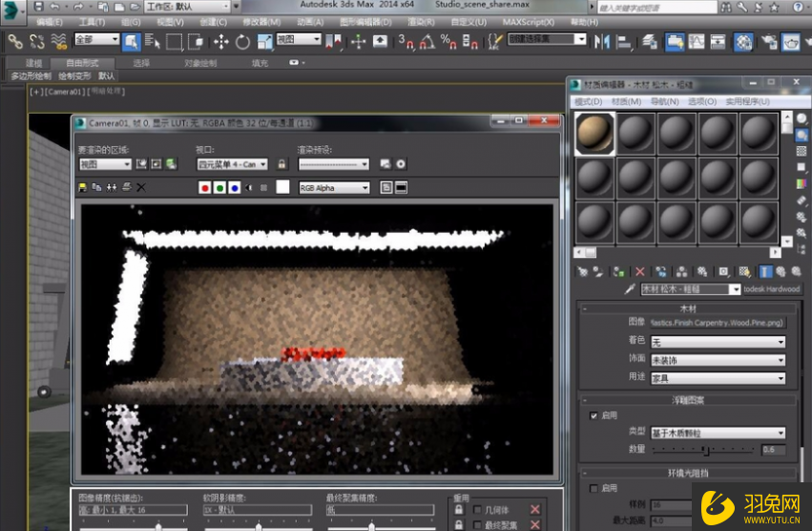Viewport: 812px width, 531px height.
Task: Toggle alpha channel display button
Action: (249, 187)
